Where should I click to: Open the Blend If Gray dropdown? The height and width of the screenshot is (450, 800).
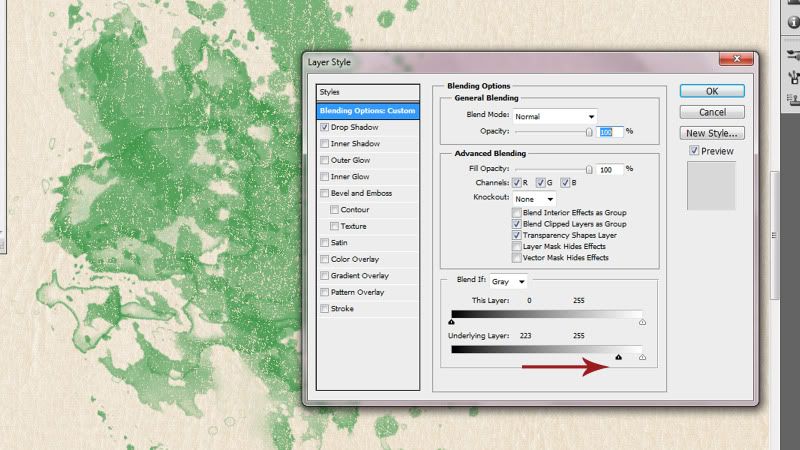click(509, 281)
